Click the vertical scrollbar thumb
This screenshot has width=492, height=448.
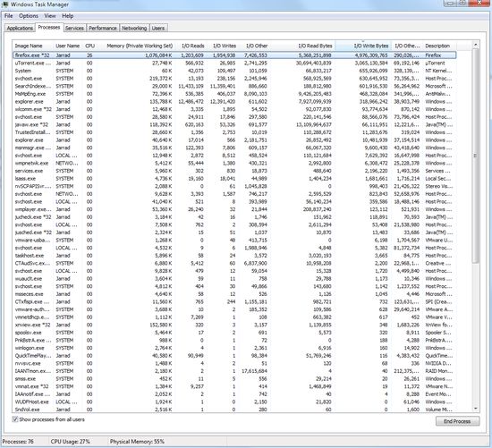pyautogui.click(x=475, y=156)
